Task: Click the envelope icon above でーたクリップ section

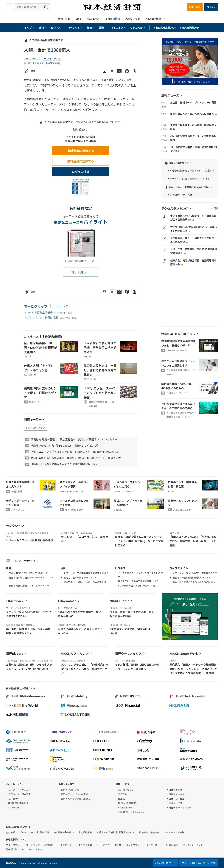Action: pos(104,291)
